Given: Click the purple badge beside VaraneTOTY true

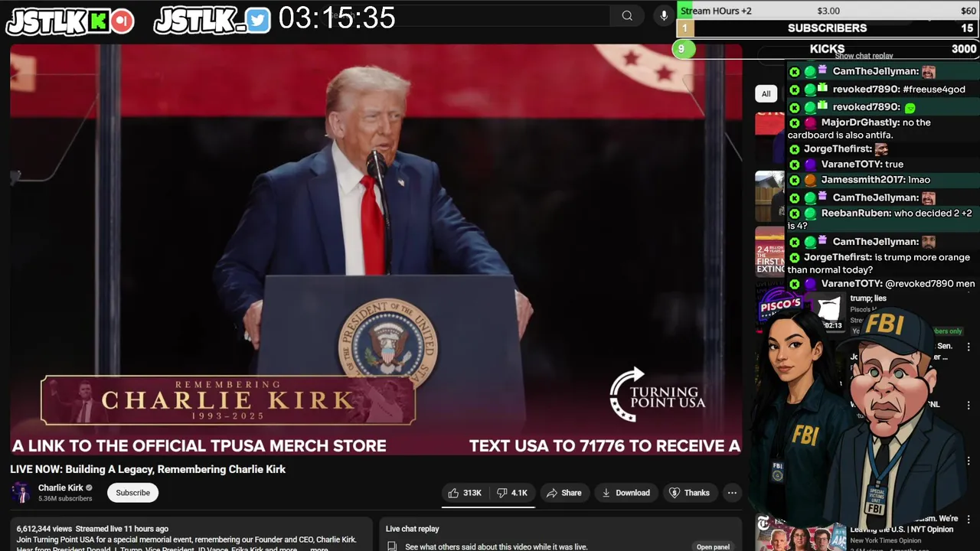Looking at the screenshot, I should (810, 165).
